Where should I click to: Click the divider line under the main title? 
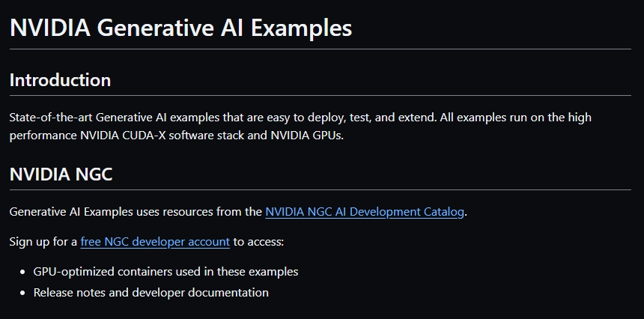[x=321, y=49]
